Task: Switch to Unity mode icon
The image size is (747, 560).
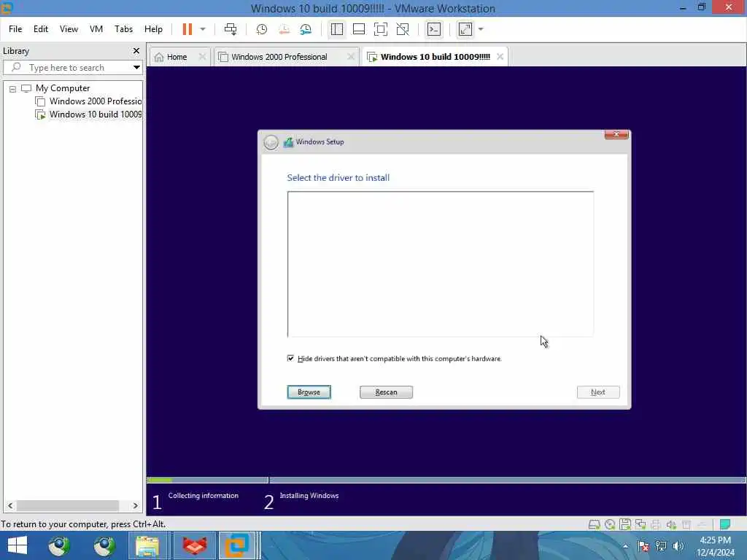Action: tap(403, 29)
